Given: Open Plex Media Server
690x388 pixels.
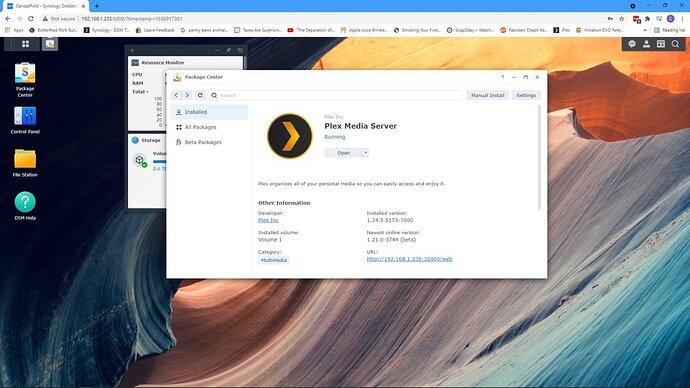Looking at the screenshot, I should click(x=343, y=153).
